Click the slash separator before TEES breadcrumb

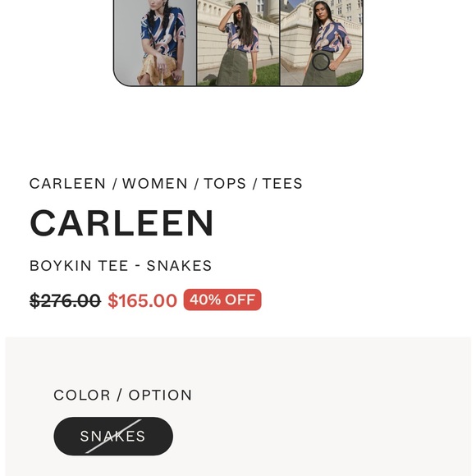254,184
